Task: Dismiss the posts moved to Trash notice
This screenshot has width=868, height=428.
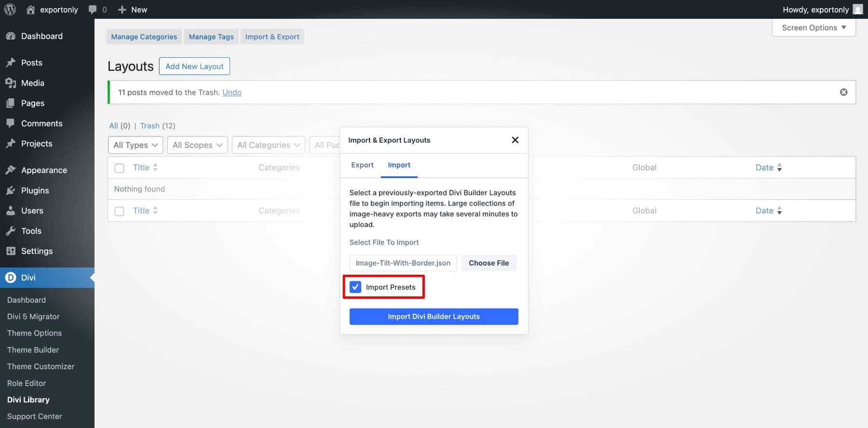Action: click(843, 92)
